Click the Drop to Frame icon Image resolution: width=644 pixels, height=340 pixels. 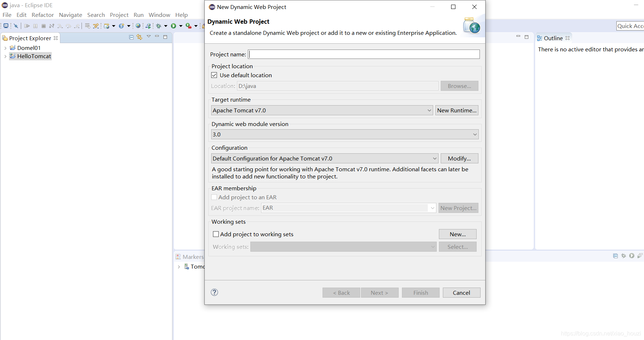[x=88, y=26]
